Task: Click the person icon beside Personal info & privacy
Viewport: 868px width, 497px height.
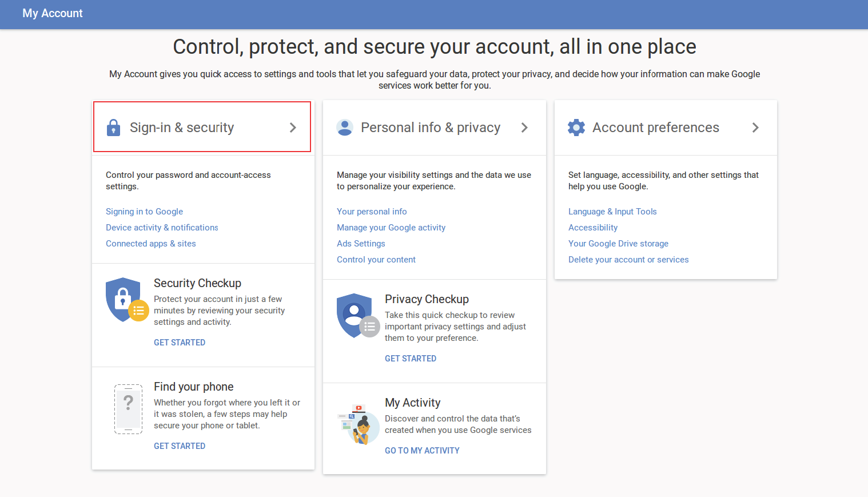Action: tap(345, 128)
